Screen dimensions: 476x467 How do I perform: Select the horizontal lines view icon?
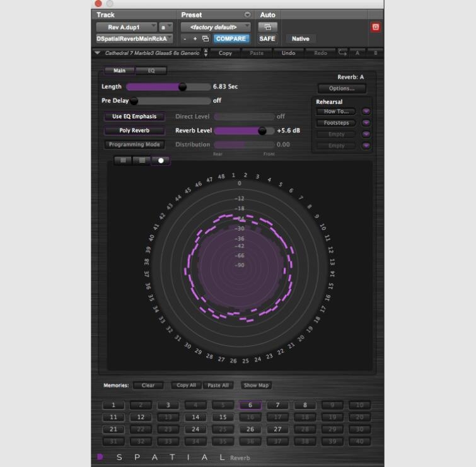142,160
